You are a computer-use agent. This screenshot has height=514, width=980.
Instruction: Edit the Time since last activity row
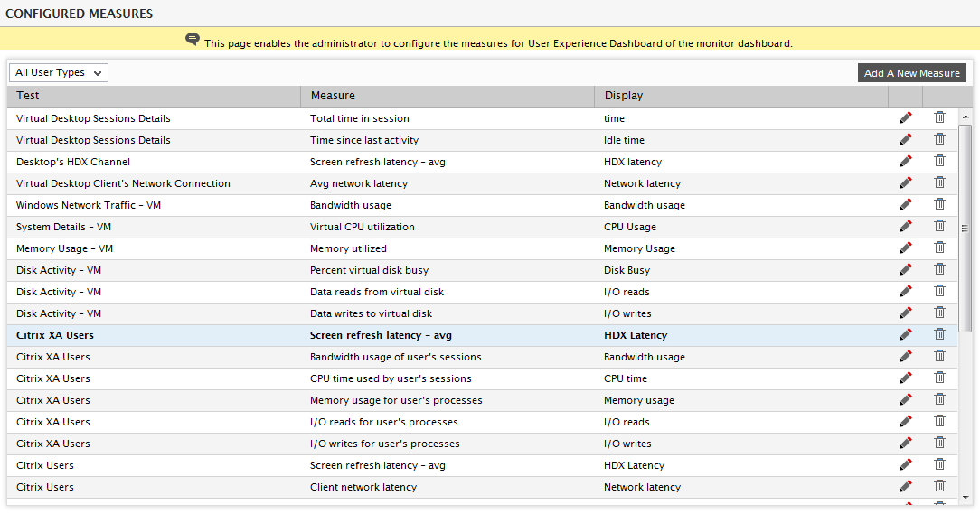coord(906,140)
